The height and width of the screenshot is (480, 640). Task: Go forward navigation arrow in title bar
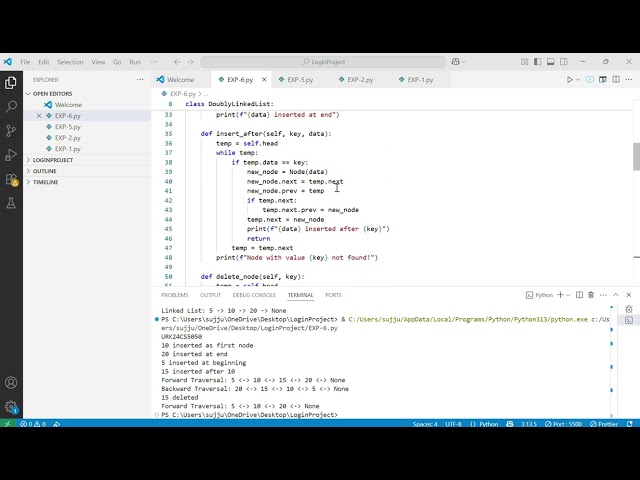pyautogui.click(x=191, y=62)
